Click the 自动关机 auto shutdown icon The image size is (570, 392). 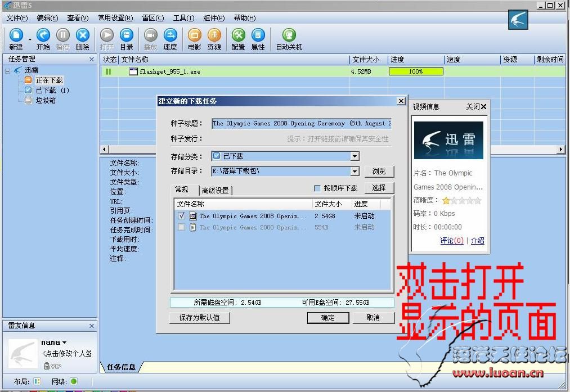(x=289, y=35)
